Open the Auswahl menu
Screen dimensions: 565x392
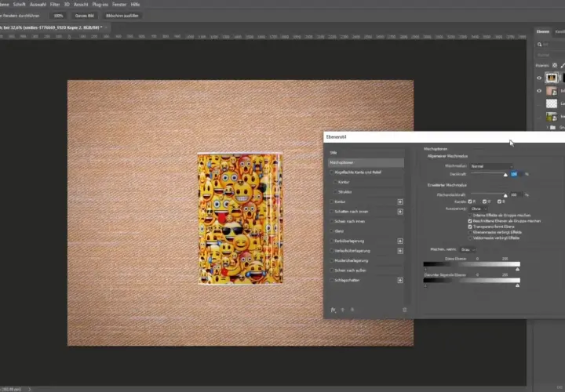(38, 5)
